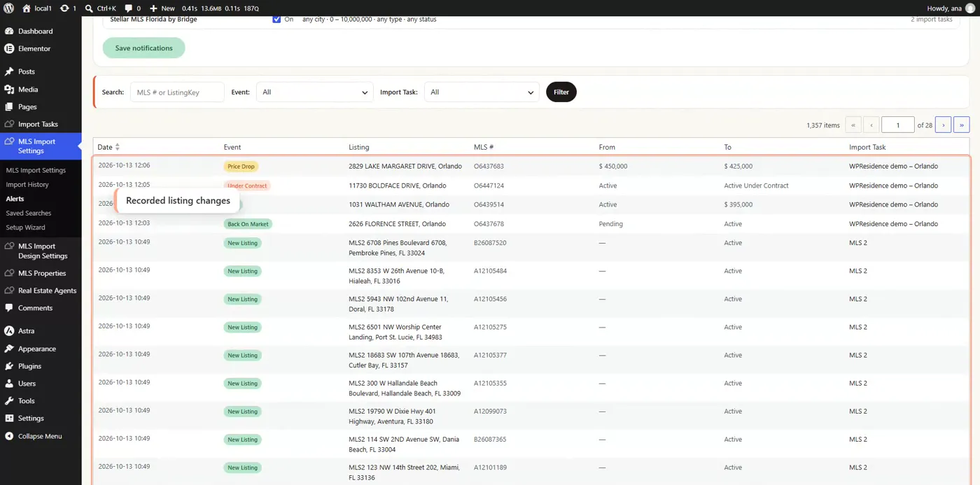
Task: Open the Import History submenu item
Action: point(27,185)
